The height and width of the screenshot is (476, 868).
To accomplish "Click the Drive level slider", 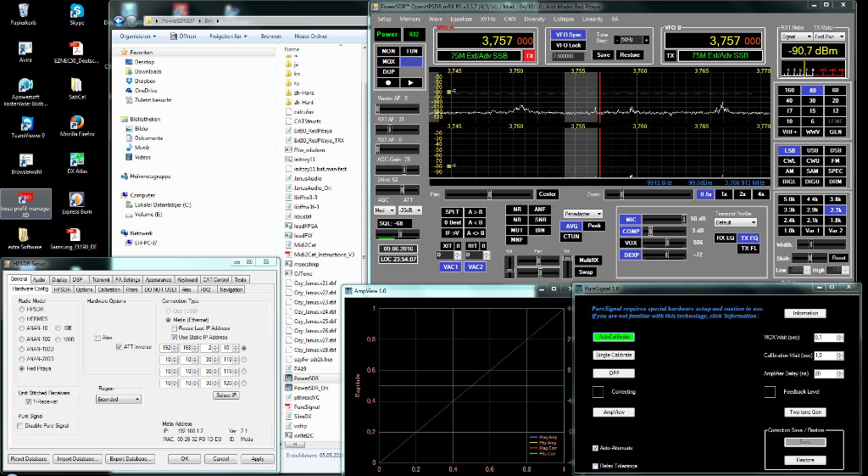I will [x=397, y=190].
